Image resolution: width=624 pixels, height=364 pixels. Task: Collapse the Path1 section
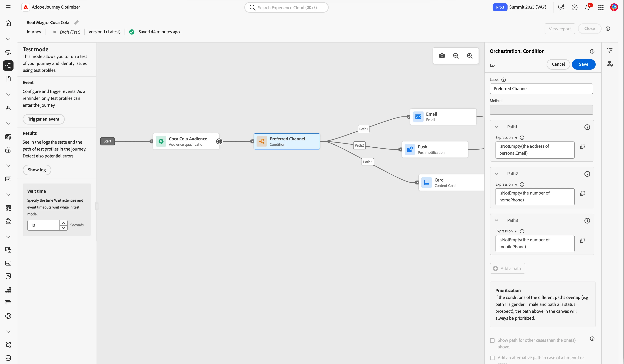point(496,127)
